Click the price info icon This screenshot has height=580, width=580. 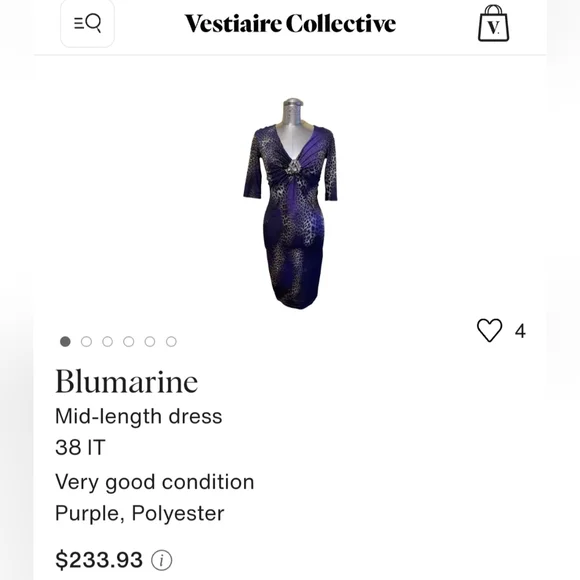pyautogui.click(x=162, y=560)
